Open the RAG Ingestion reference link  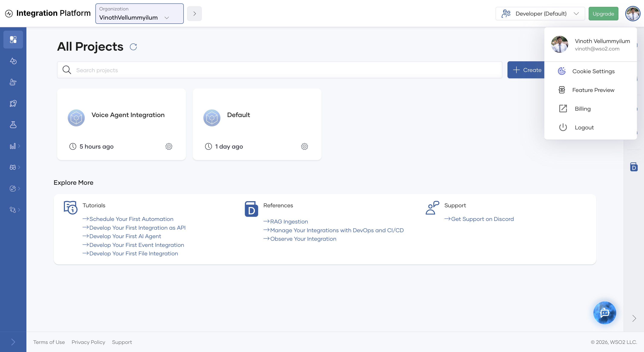point(289,222)
